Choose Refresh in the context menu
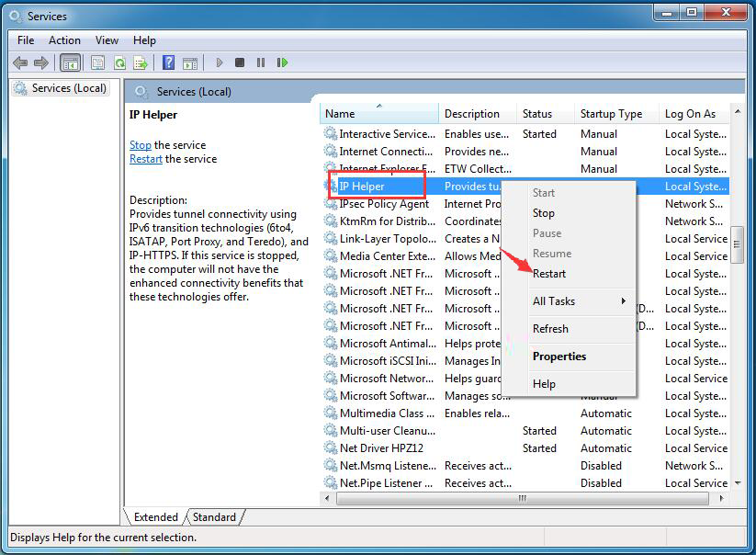 [x=569, y=329]
